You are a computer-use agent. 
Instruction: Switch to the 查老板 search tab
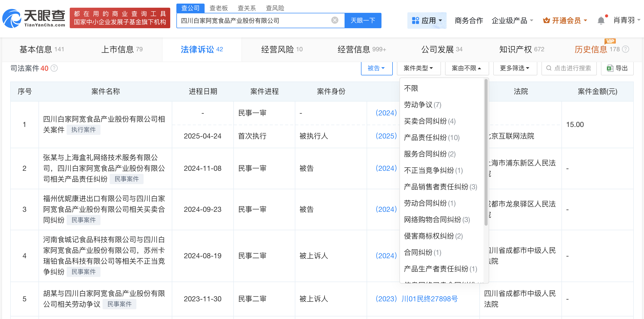click(218, 8)
